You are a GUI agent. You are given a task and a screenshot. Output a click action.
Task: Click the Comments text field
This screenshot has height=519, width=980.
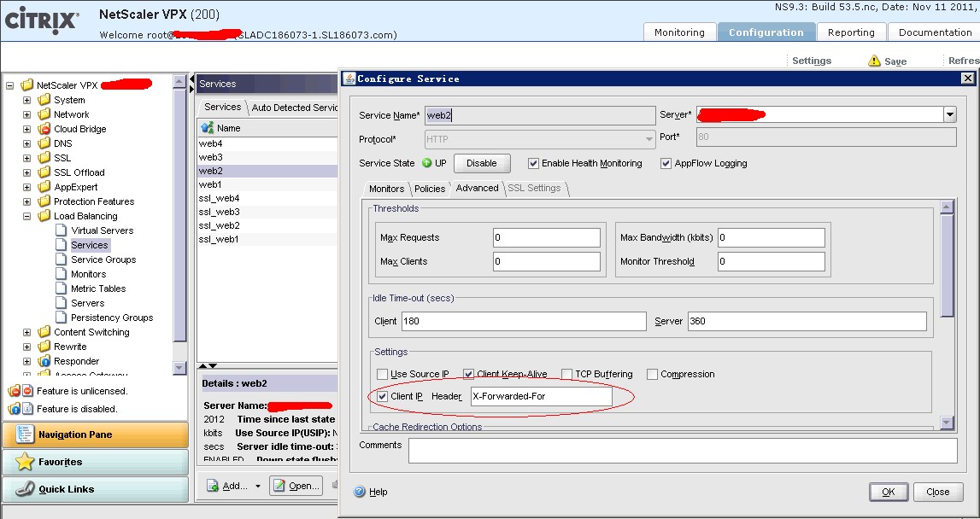pyautogui.click(x=683, y=451)
